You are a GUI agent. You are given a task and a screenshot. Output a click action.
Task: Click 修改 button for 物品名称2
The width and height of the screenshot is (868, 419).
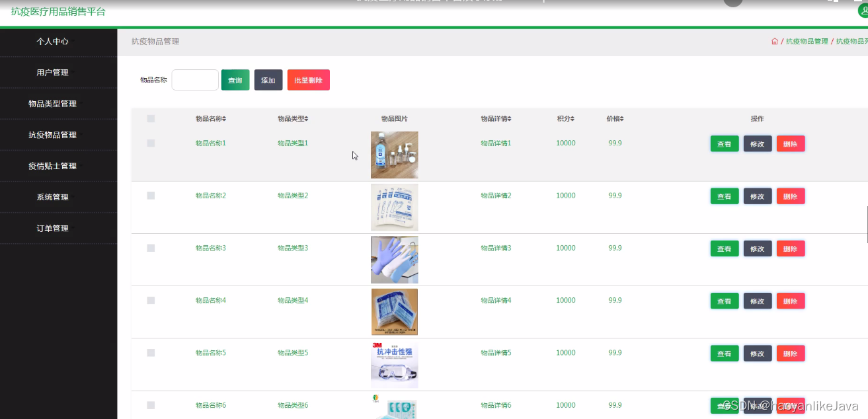click(x=758, y=196)
